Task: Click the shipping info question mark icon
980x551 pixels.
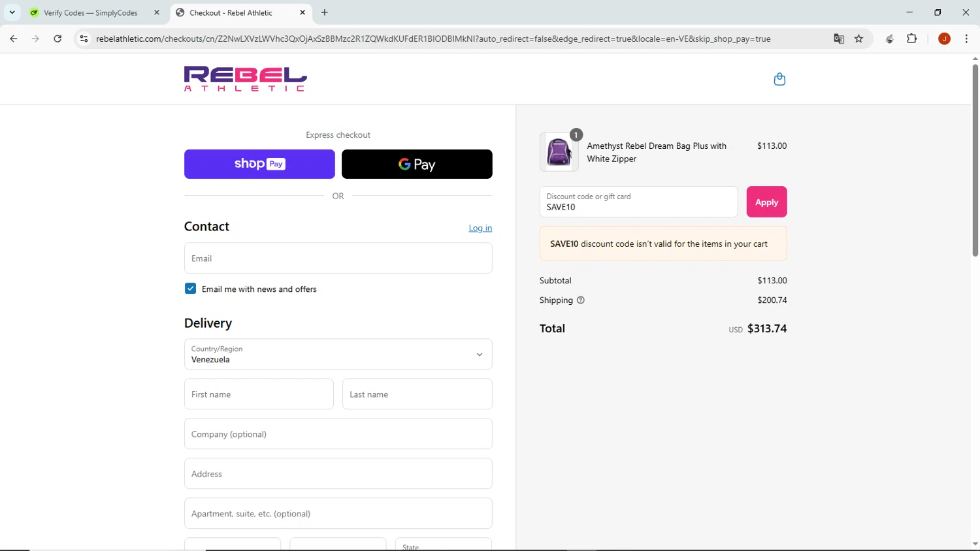Action: click(581, 300)
